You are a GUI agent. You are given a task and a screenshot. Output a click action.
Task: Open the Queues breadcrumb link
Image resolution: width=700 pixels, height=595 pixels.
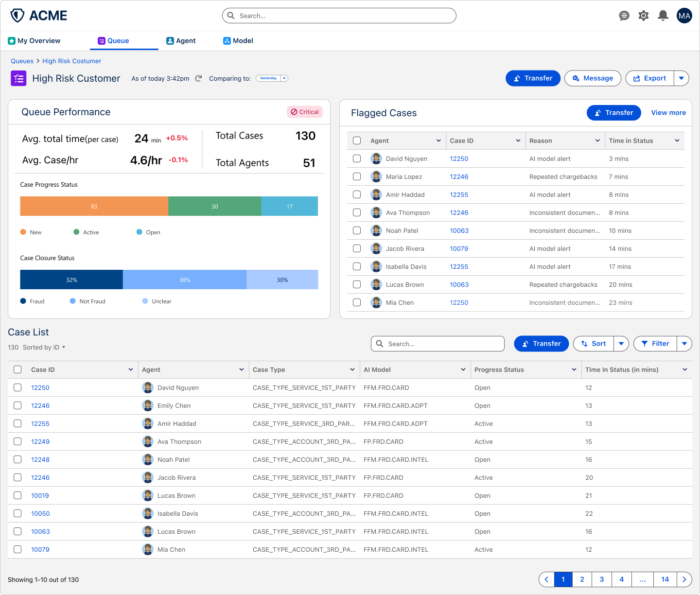[22, 61]
